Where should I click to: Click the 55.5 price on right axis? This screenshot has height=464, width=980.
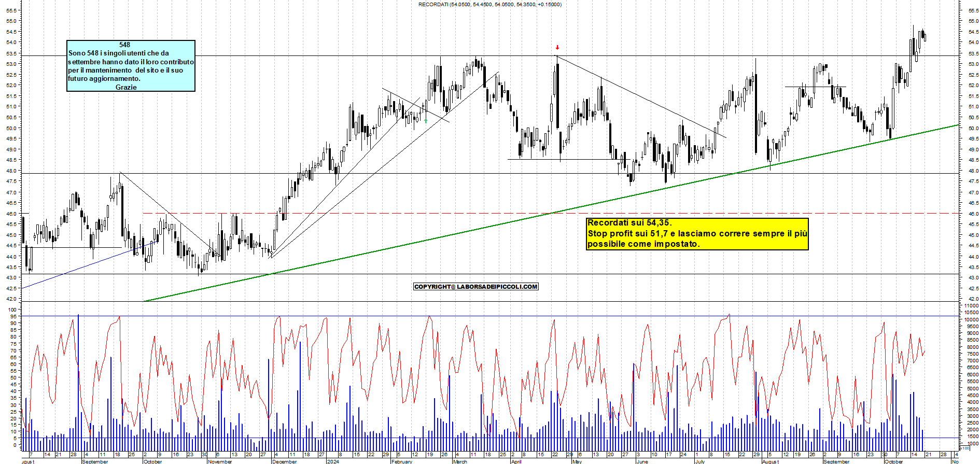973,10
